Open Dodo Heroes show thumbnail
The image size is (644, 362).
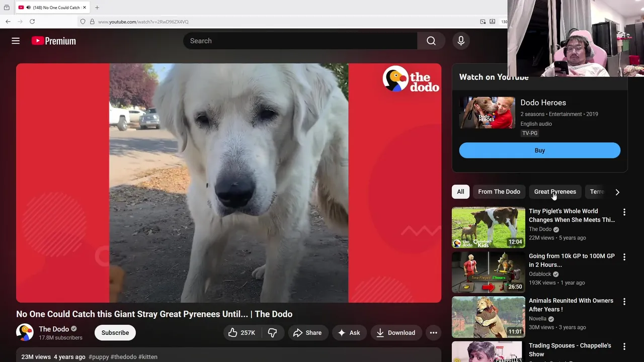click(x=487, y=113)
